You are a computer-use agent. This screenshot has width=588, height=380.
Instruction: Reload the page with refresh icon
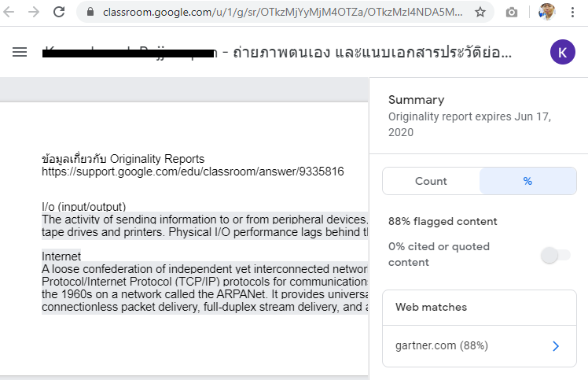(59, 12)
